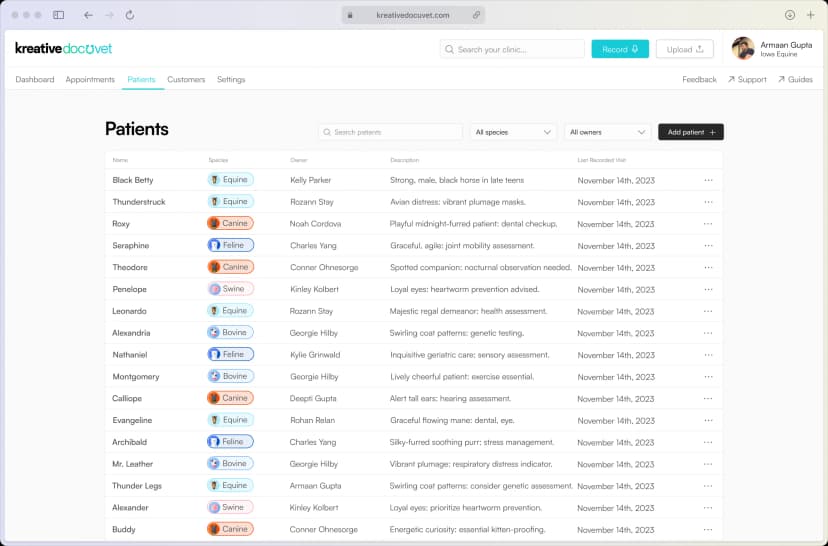Screen dimensions: 828x546
Task: Expand the All owners filter dropdown
Action: 607,132
